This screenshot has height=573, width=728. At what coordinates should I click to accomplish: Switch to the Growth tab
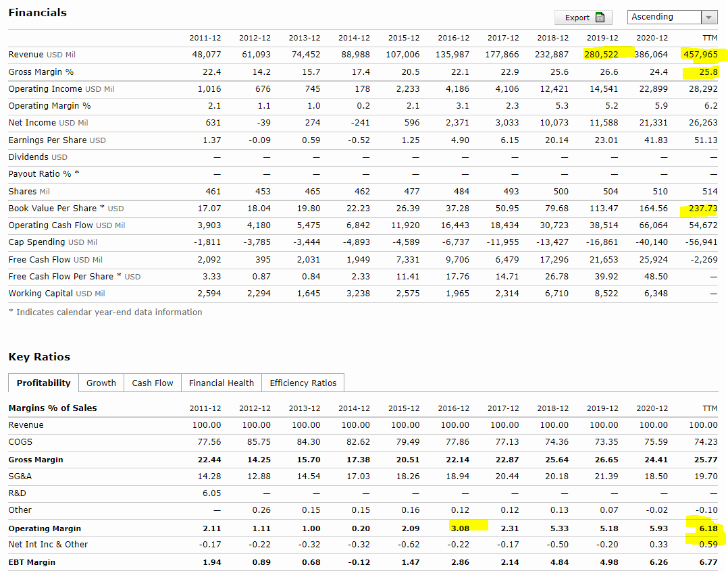click(x=101, y=383)
